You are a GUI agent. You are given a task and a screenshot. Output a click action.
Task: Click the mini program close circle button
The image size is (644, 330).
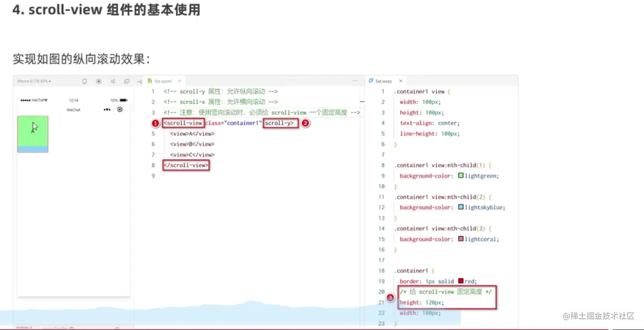[x=119, y=109]
